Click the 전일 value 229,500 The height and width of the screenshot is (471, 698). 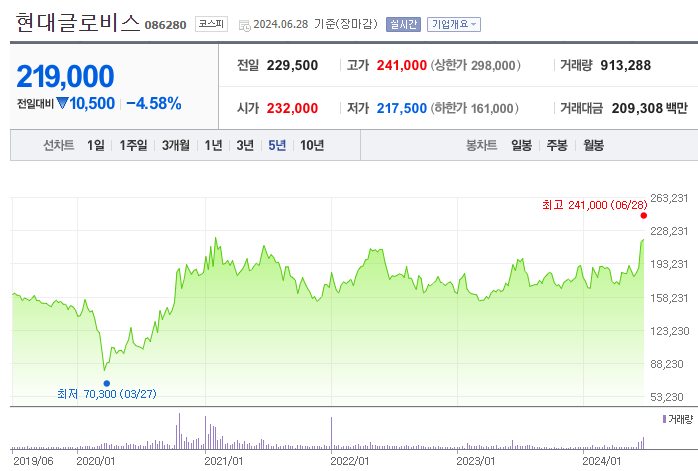coord(292,65)
